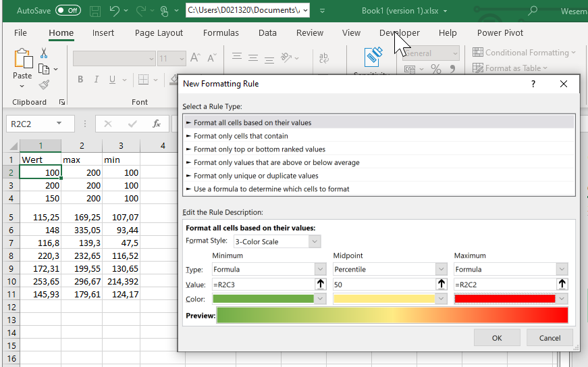
Task: Click the Cut scissors icon
Action: [44, 53]
